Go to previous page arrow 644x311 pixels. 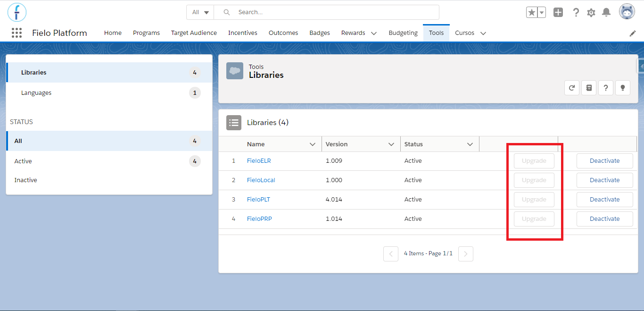coord(391,254)
